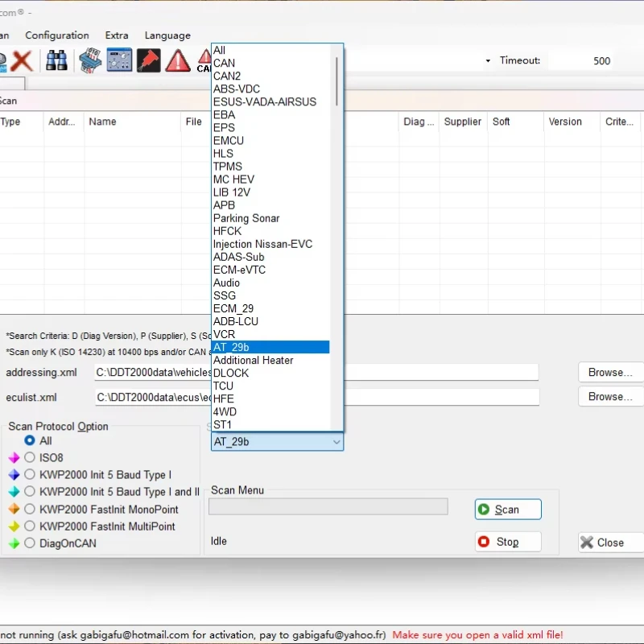
Task: Collapse the AT_29b combo box arrow
Action: (x=336, y=442)
